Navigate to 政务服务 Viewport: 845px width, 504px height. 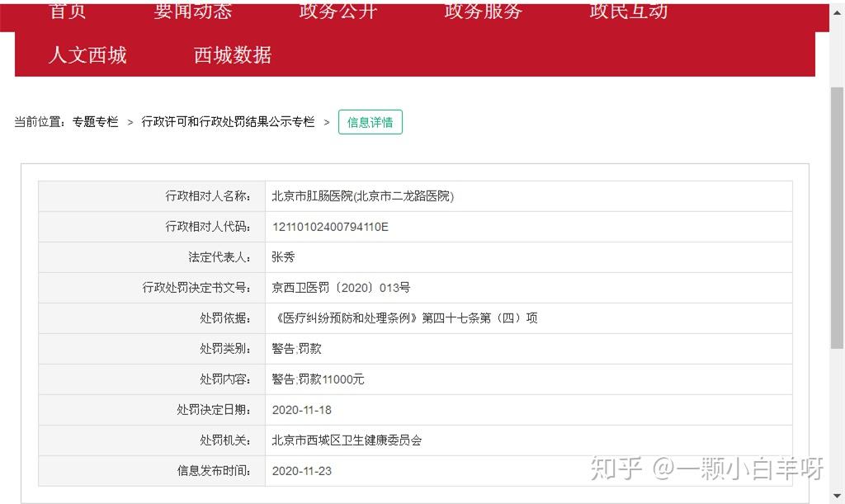(483, 11)
